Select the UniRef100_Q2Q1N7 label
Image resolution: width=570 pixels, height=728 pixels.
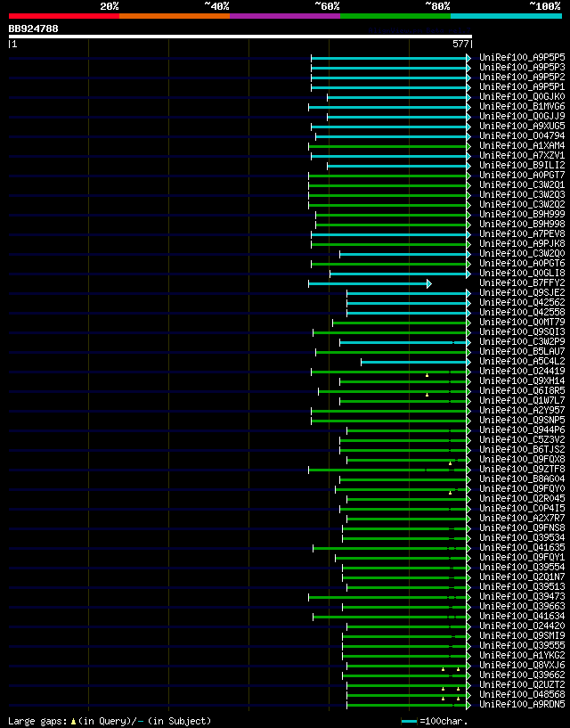tap(522, 577)
